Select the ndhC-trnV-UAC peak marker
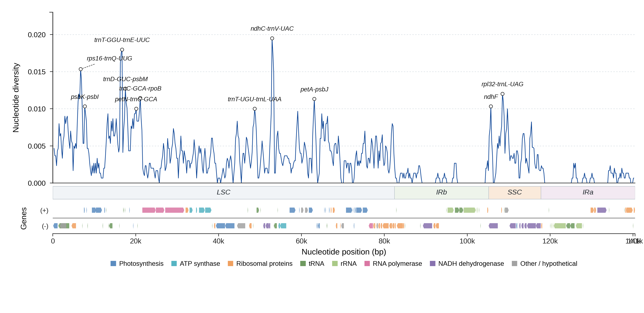 tap(272, 38)
